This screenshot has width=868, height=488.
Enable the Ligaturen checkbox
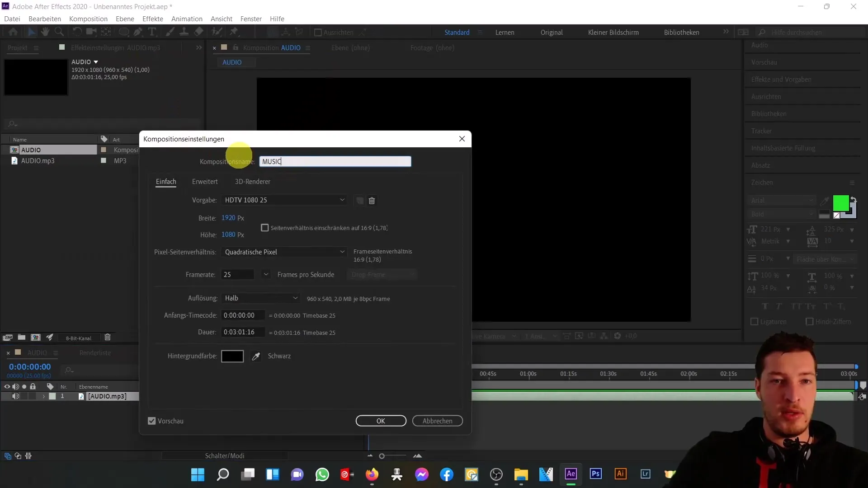754,322
